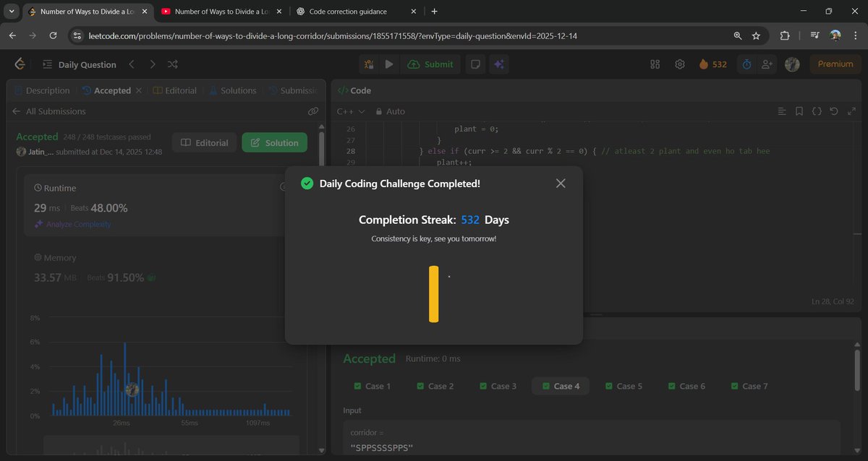Click the corridor input value field
The height and width of the screenshot is (461, 868).
pyautogui.click(x=591, y=439)
